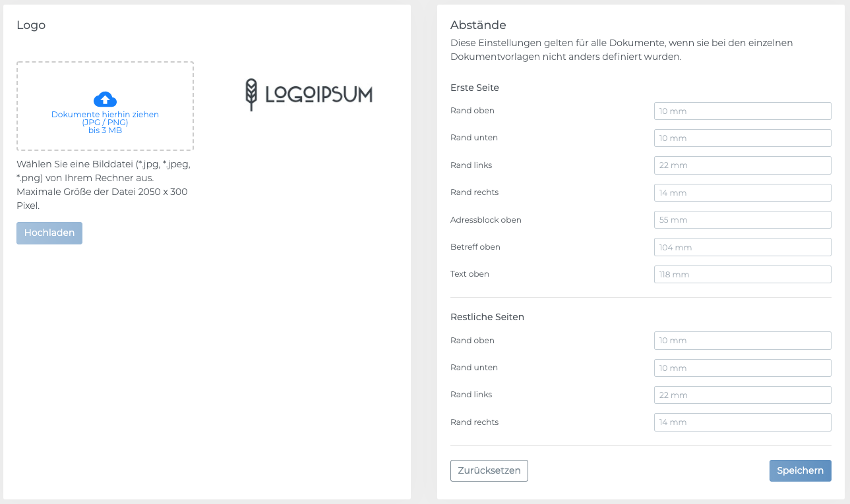
Task: Focus Erste Seite 'Rand oben' field
Action: (x=742, y=111)
